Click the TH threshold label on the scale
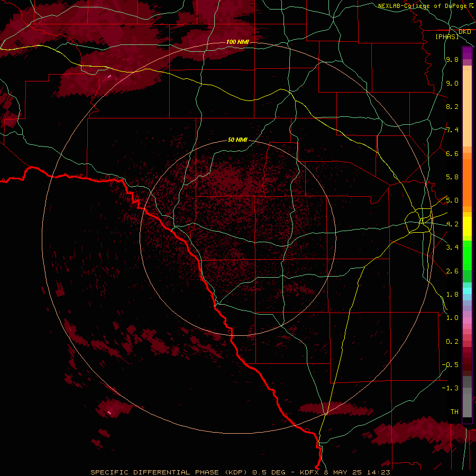This screenshot has width=476, height=476. 454,412
